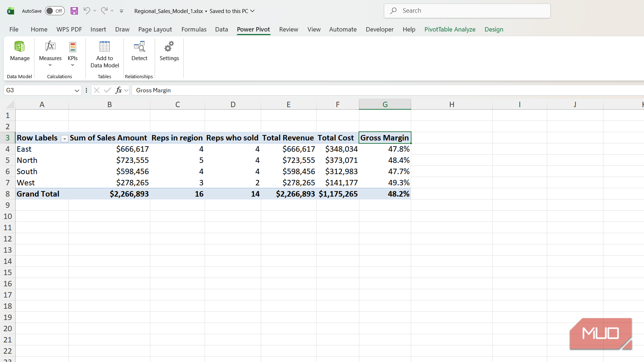Viewport: 644px width, 362px height.
Task: Click the formula bar showing Gross Margin
Action: click(x=388, y=90)
